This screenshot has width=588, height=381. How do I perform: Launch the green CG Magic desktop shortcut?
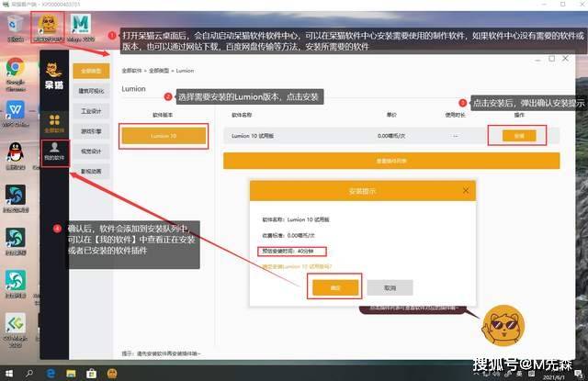16,330
